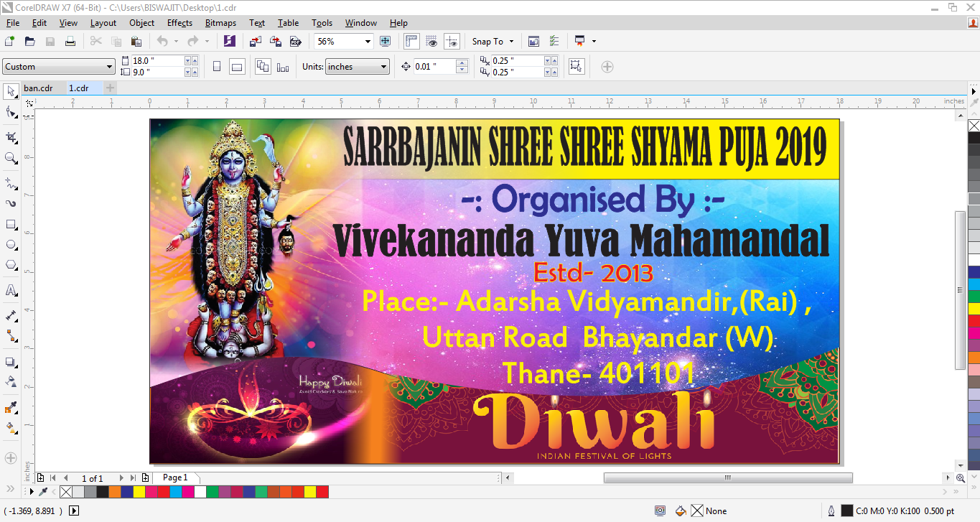Click the page width 18.0 field
The image size is (980, 522).
click(157, 61)
